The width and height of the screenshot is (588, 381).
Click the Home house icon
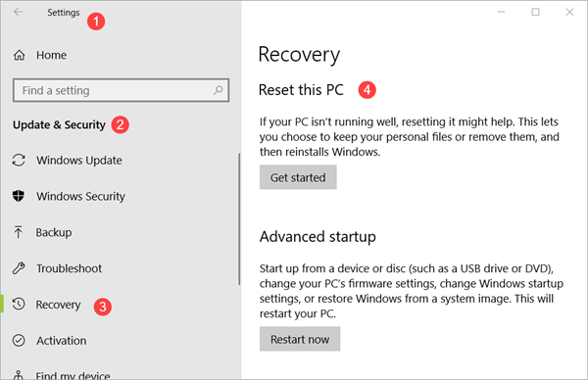tap(20, 56)
